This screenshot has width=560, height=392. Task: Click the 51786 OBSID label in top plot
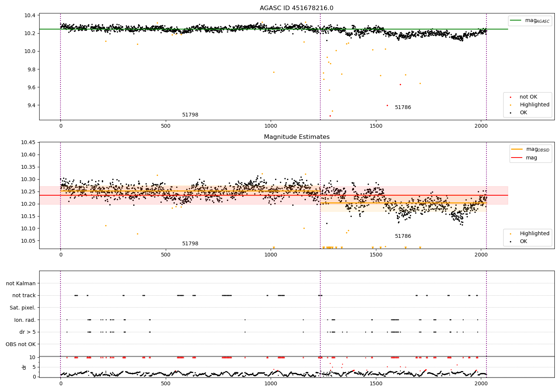coord(403,108)
